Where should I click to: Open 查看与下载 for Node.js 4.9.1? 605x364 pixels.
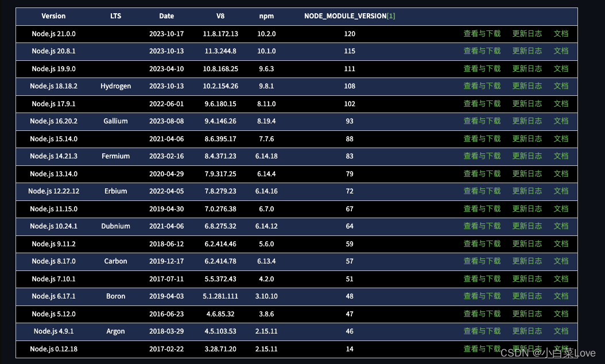coord(482,331)
